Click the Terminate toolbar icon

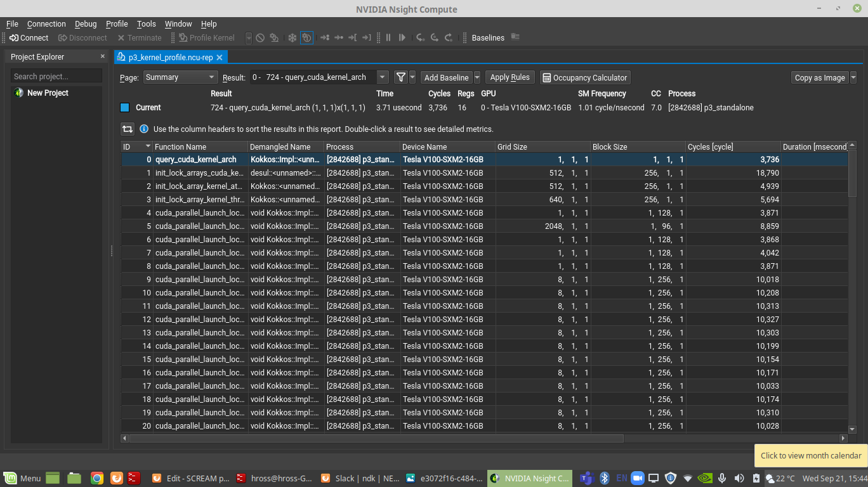coord(140,37)
